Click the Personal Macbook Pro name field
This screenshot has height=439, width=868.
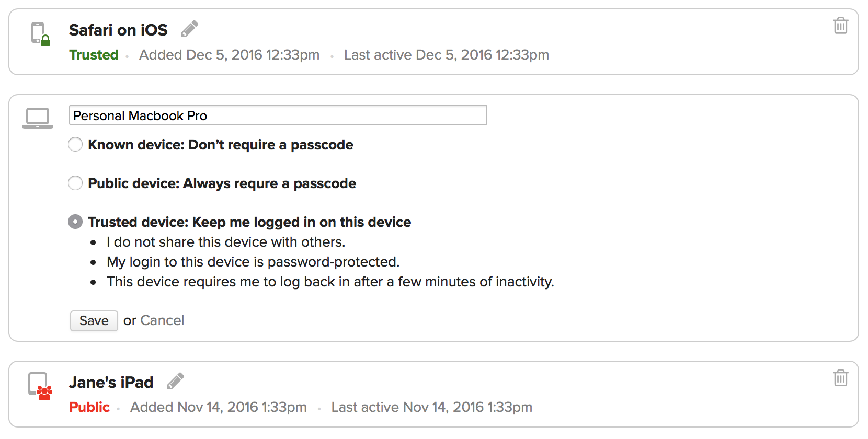pyautogui.click(x=278, y=115)
